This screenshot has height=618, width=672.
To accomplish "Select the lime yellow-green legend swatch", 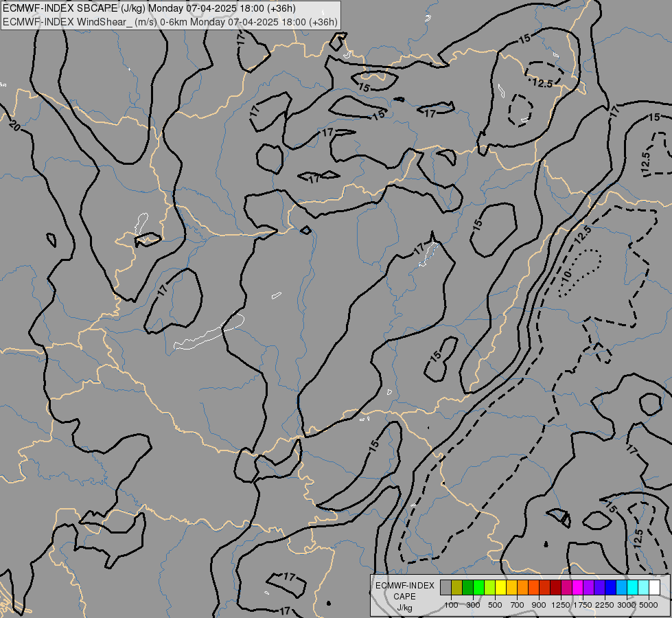I will coord(490,587).
